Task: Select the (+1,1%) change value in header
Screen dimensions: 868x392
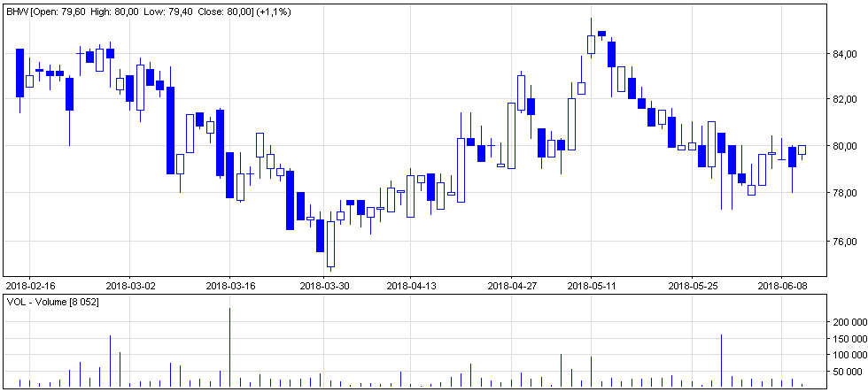Action: click(273, 12)
